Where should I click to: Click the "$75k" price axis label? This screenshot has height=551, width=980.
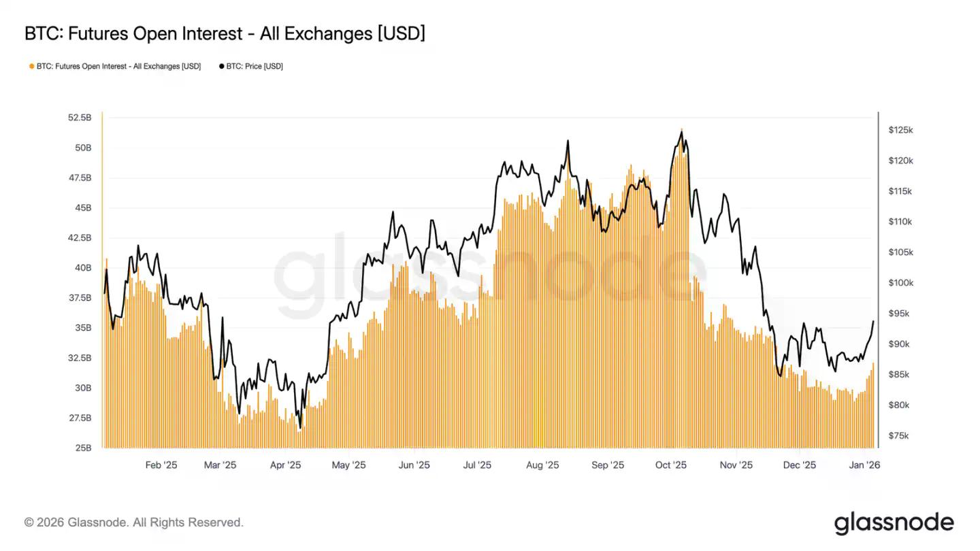pos(900,436)
